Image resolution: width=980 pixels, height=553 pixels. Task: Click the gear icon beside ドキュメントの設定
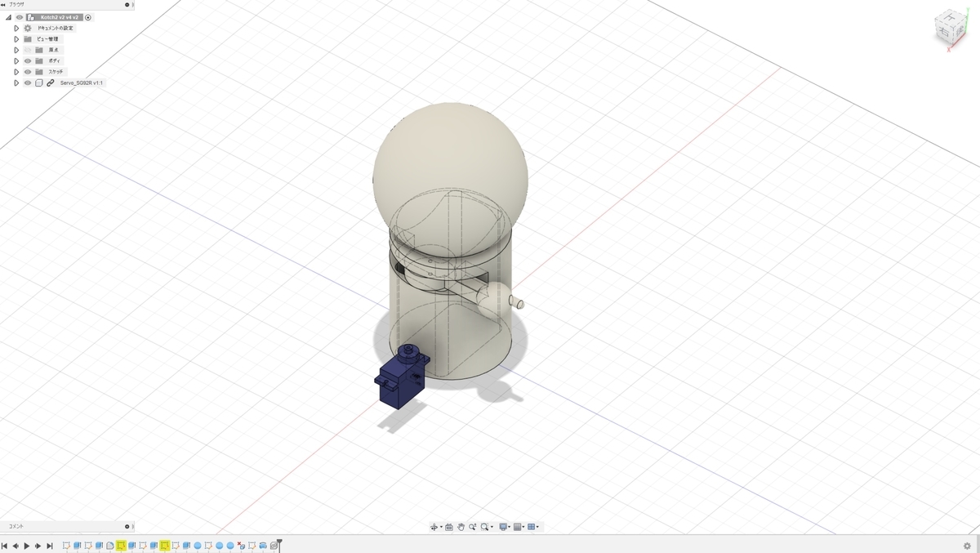tap(27, 28)
